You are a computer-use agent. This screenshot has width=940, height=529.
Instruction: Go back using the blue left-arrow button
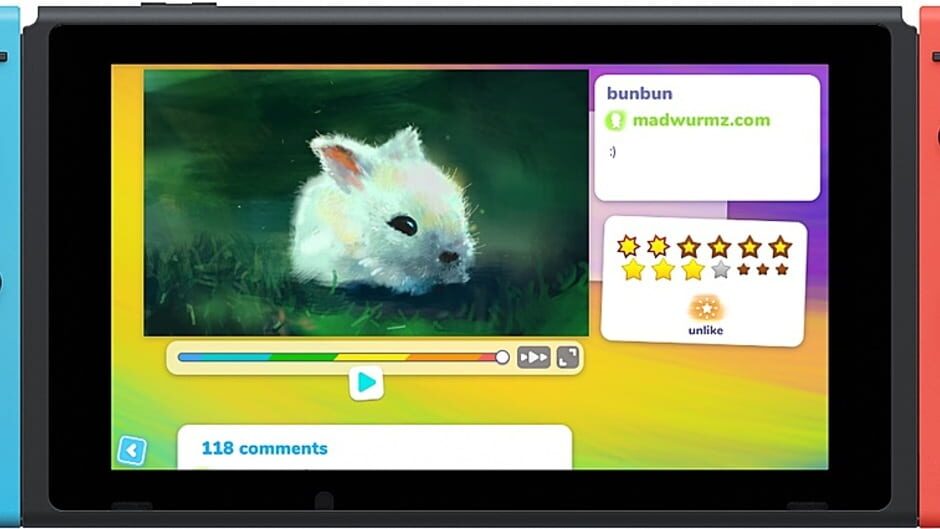[131, 450]
